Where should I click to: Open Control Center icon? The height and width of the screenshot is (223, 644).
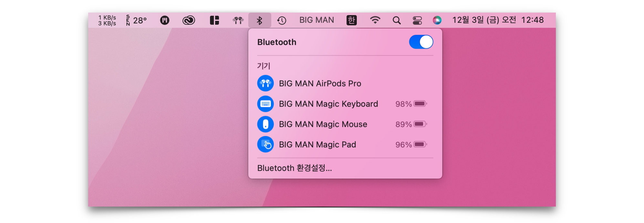(417, 20)
